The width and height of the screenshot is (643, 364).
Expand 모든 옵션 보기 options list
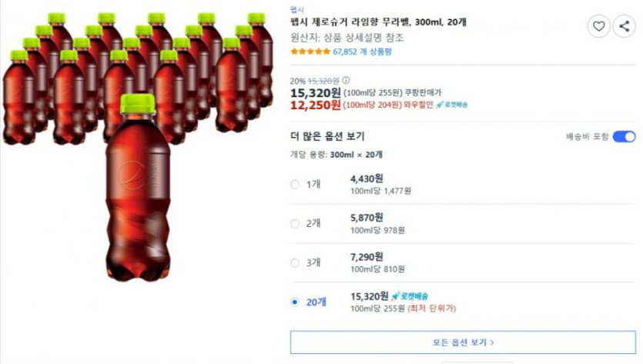(x=463, y=342)
